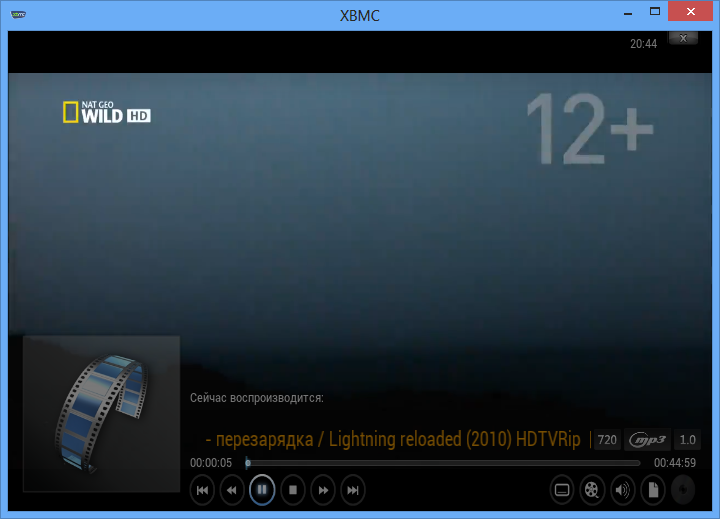The width and height of the screenshot is (720, 519).
Task: Click the 20:44 clock display
Action: 643,44
